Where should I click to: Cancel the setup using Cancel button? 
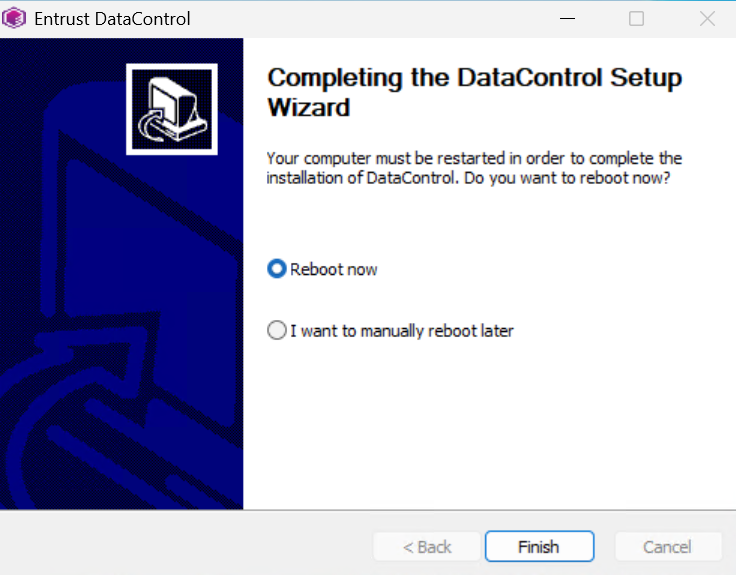coord(668,546)
